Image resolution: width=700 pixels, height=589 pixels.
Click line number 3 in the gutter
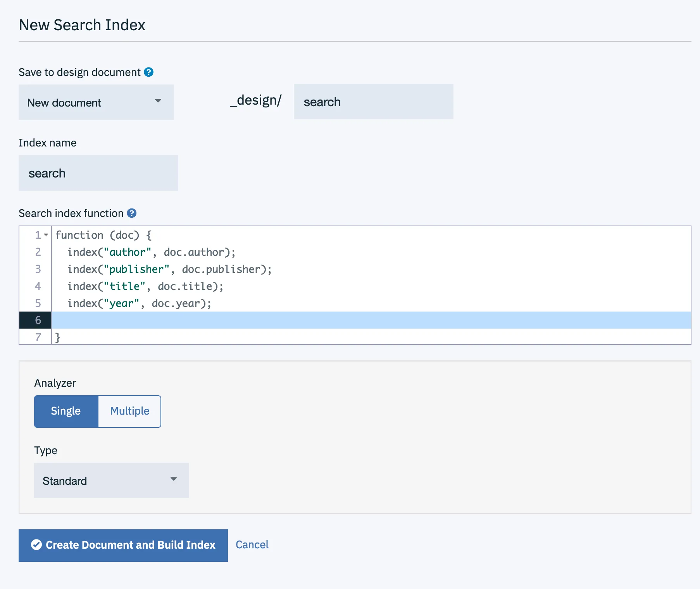point(38,269)
